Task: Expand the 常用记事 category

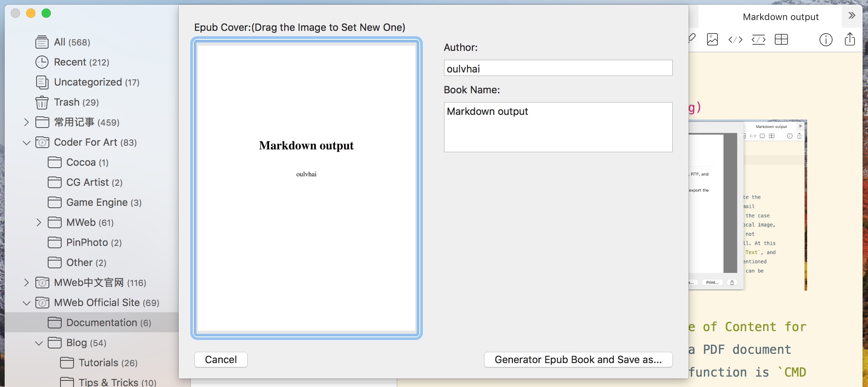Action: tap(26, 122)
